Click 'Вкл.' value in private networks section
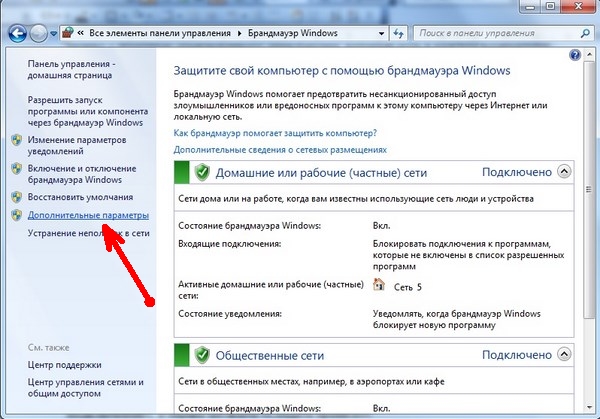Screen dimensions: 600x419 click(x=382, y=226)
